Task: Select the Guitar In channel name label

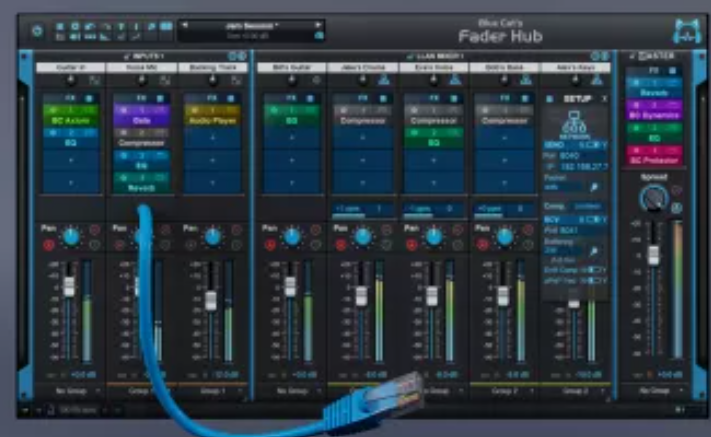Action: (71, 68)
